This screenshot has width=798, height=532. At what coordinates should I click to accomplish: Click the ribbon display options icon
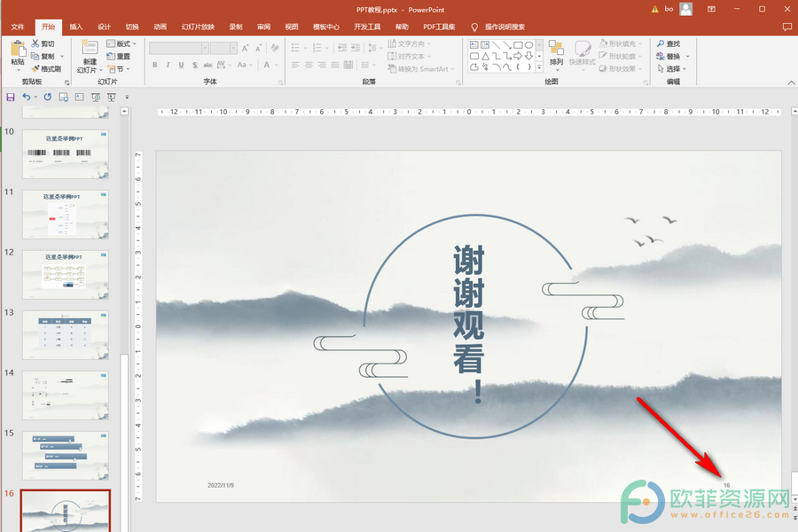711,9
